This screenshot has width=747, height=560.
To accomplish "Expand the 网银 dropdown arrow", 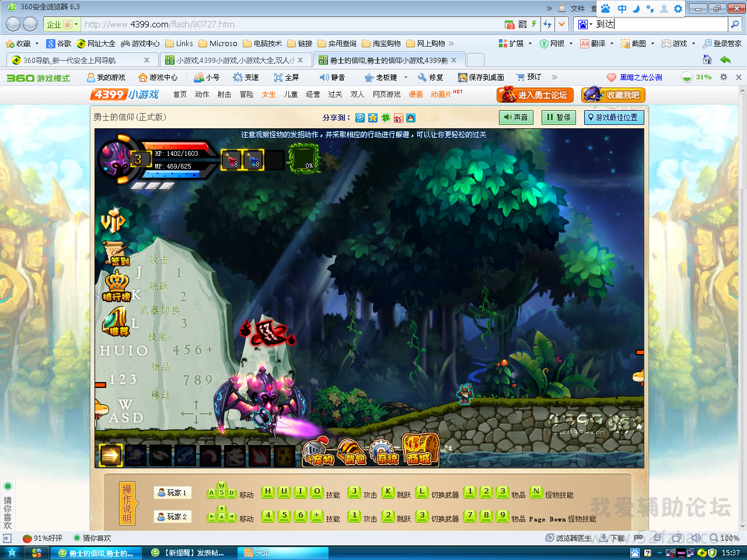I will 571,43.
